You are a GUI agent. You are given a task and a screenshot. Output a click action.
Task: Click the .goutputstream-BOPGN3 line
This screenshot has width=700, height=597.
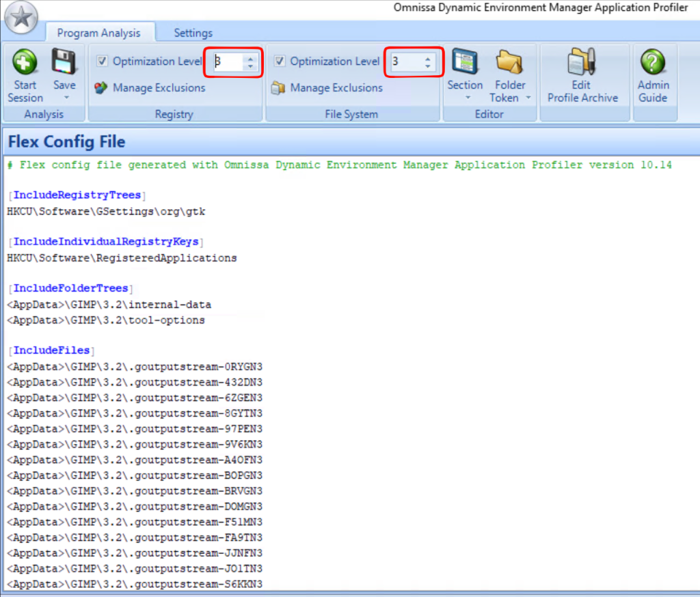coord(135,475)
